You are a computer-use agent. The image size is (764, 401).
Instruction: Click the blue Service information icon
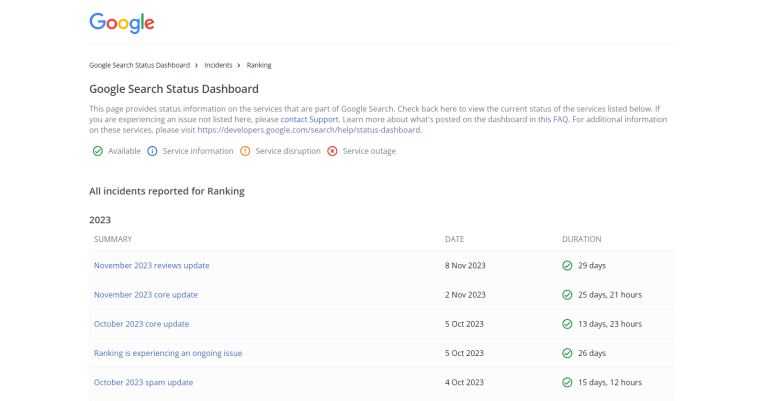pyautogui.click(x=153, y=151)
